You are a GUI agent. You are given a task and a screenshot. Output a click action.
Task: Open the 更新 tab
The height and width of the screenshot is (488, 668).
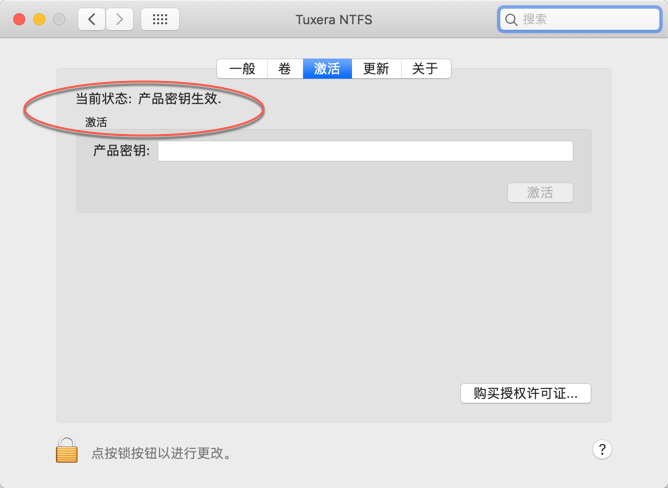click(x=376, y=69)
